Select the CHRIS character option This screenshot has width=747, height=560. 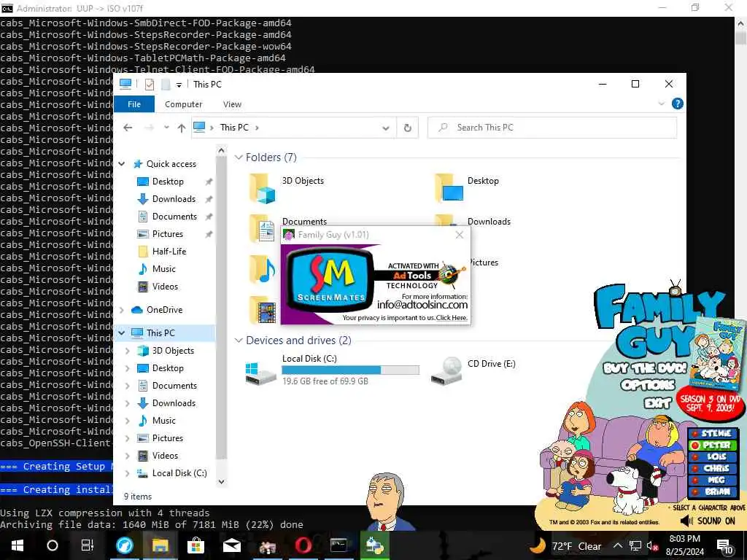[x=712, y=469]
